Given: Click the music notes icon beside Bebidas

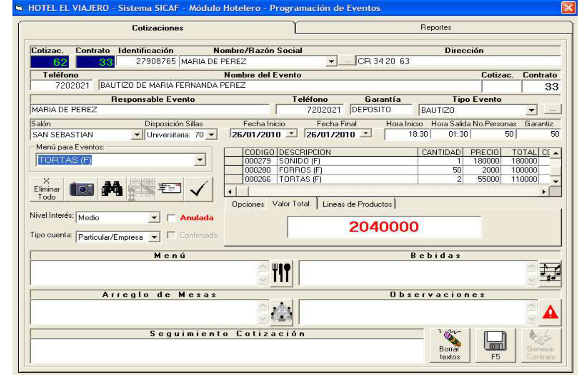Looking at the screenshot, I should click(550, 273).
